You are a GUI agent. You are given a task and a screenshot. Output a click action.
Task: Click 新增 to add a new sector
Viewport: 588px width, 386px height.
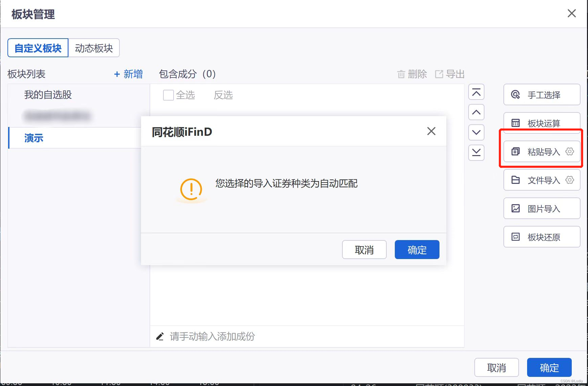[129, 74]
